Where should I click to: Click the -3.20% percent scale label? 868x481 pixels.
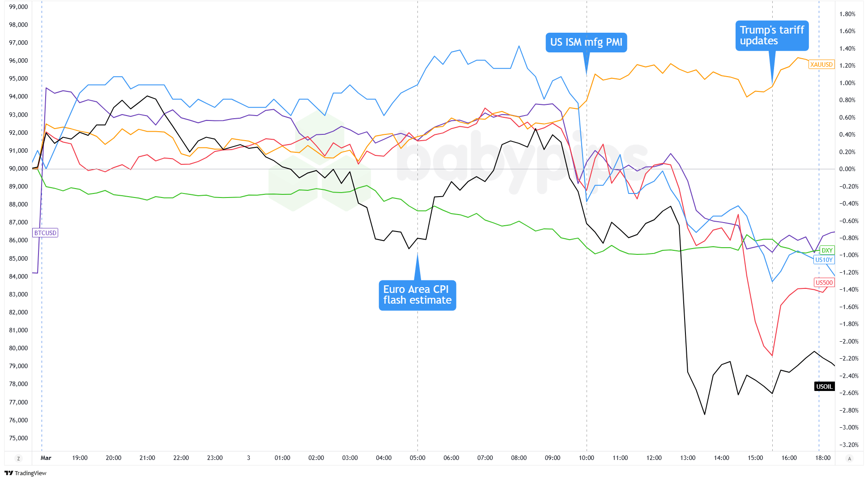point(848,445)
